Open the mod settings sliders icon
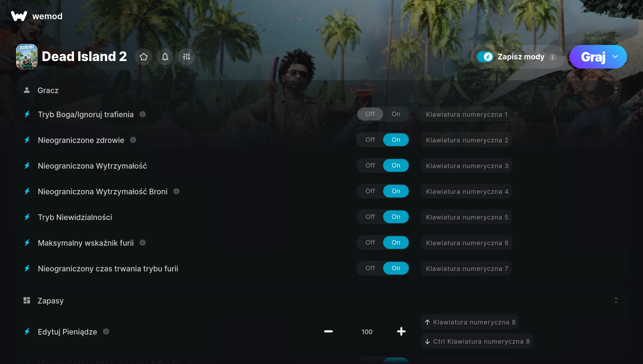 point(186,57)
